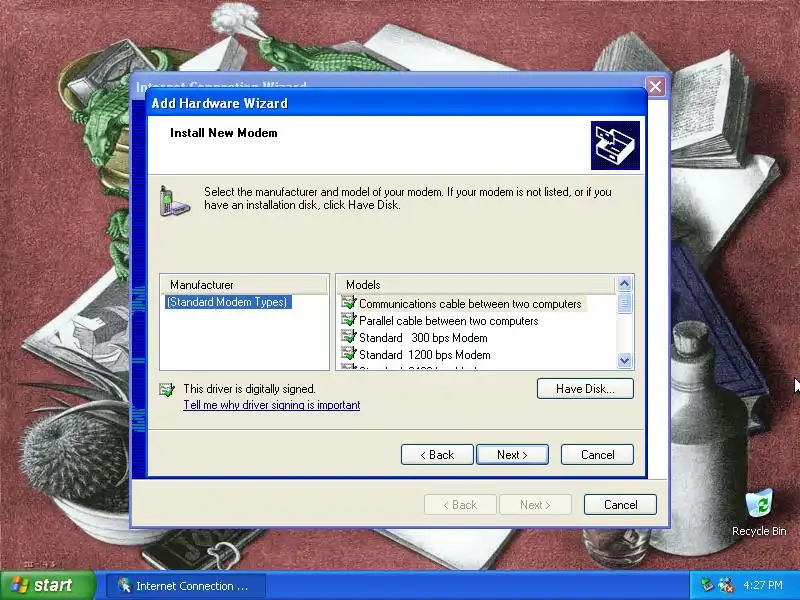This screenshot has width=800, height=600.
Task: Click the Safely Remove Hardware tray icon
Action: tap(707, 585)
